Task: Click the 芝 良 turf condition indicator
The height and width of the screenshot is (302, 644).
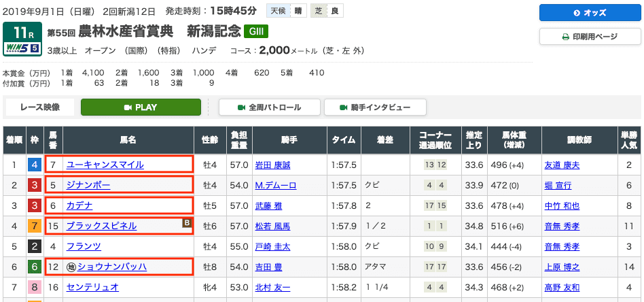Action: point(327,11)
